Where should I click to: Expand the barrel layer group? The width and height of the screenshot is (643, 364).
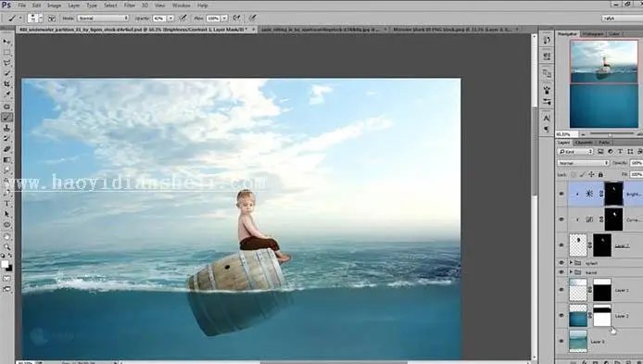click(x=571, y=272)
